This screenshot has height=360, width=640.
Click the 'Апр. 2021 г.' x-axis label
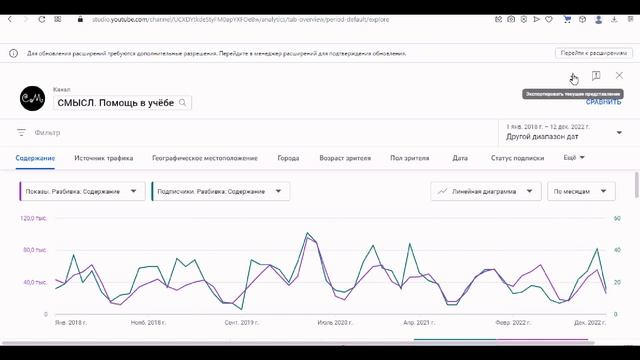(419, 322)
